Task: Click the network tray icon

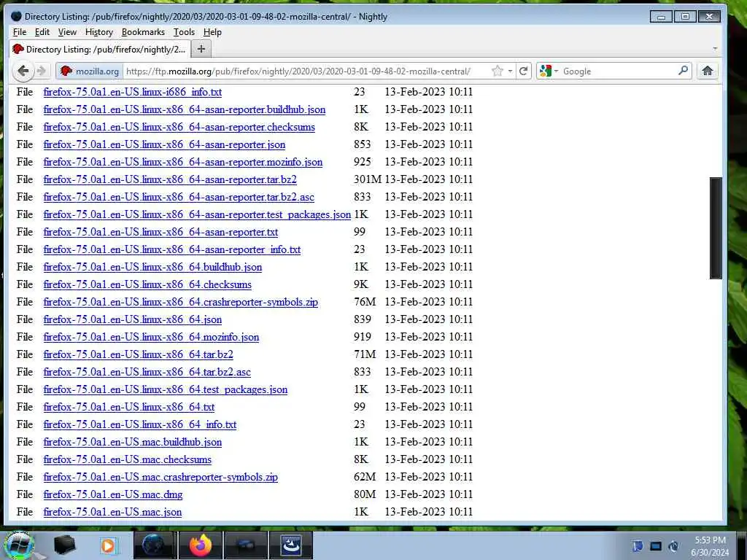Action: (656, 546)
